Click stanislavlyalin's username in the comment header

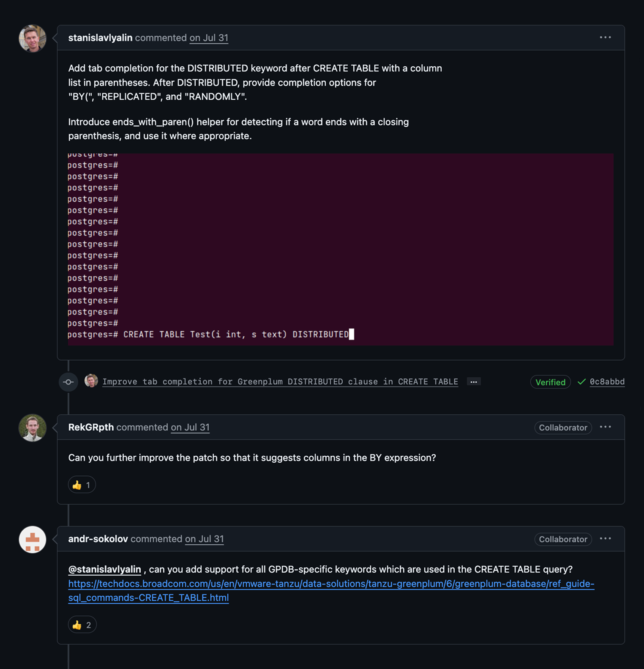[x=100, y=38]
